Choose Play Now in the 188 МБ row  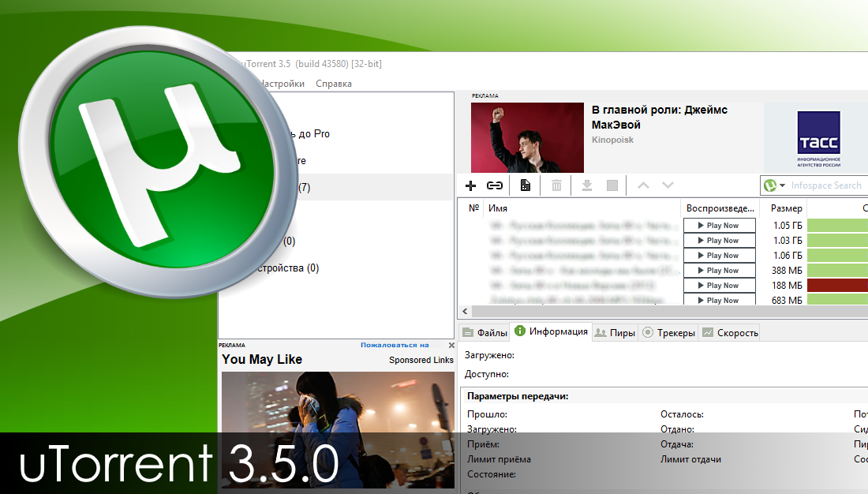[719, 285]
